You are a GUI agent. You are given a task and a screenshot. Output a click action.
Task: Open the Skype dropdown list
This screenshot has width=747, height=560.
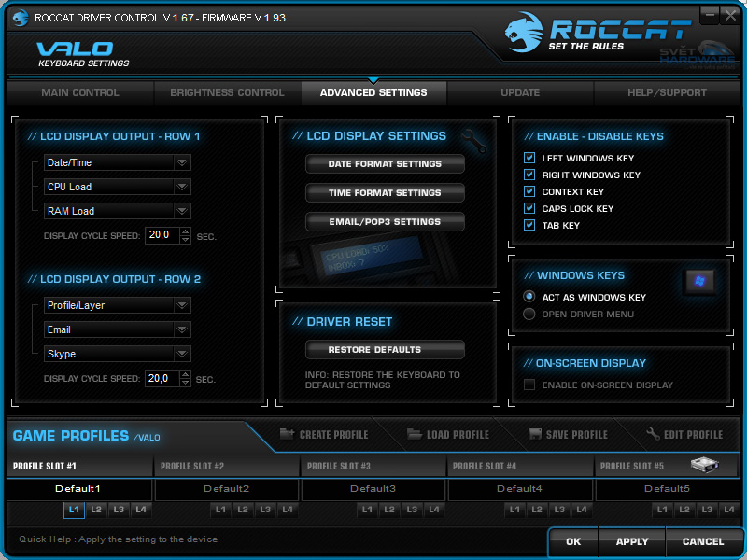tap(182, 354)
